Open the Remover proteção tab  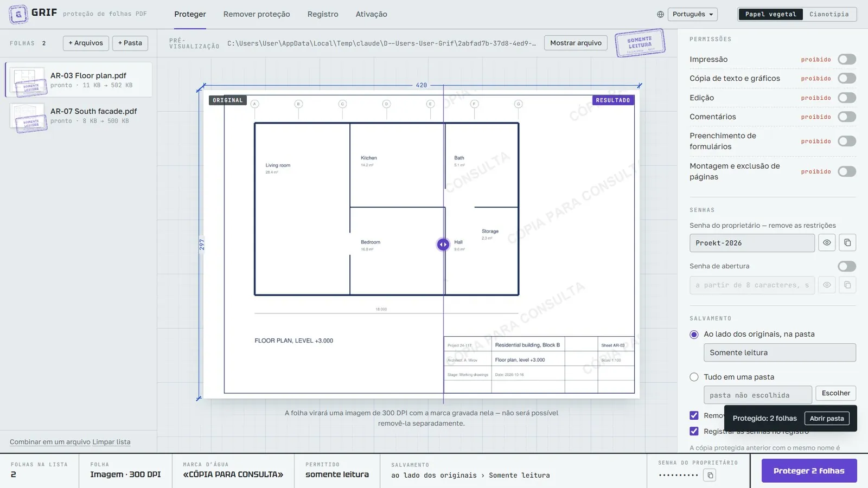click(257, 14)
